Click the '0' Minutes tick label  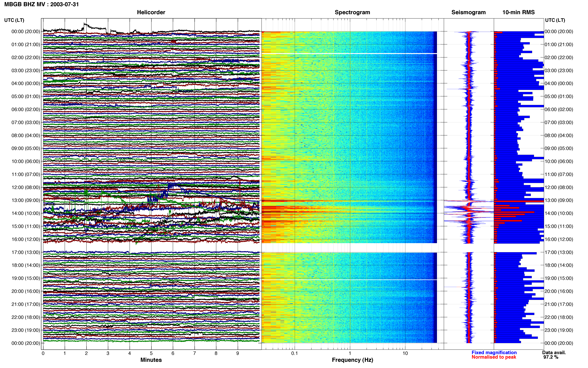pyautogui.click(x=43, y=353)
